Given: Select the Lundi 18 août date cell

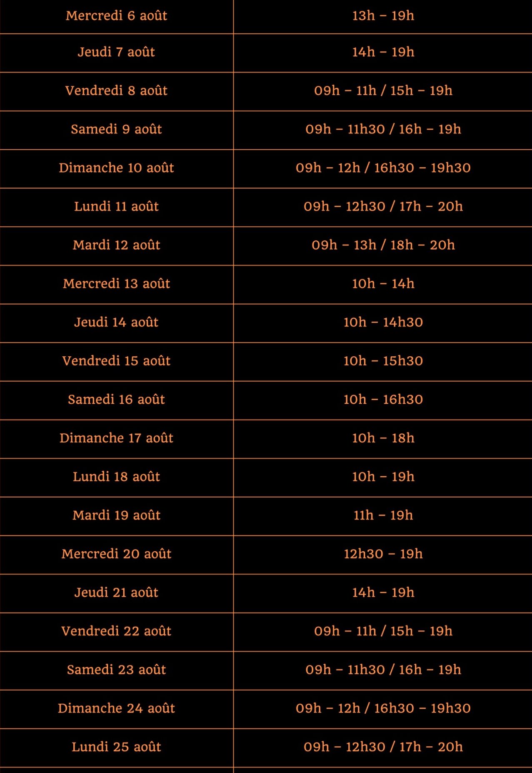Looking at the screenshot, I should coord(116,478).
